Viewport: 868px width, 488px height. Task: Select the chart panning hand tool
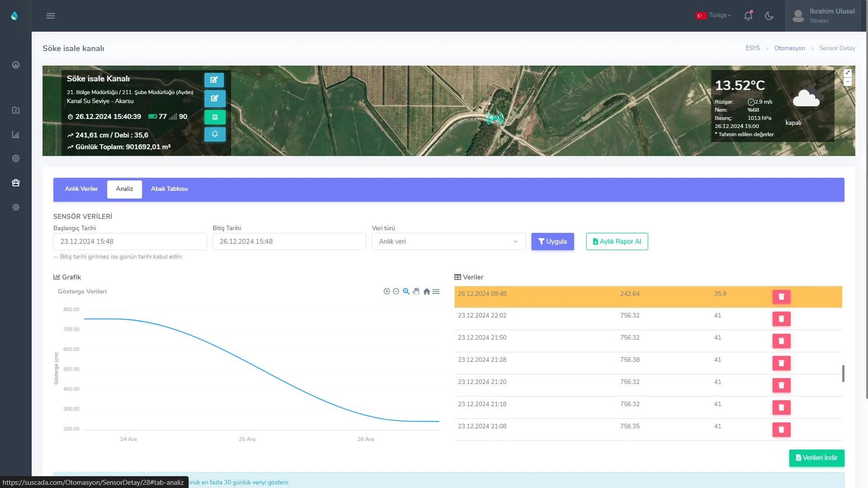416,292
